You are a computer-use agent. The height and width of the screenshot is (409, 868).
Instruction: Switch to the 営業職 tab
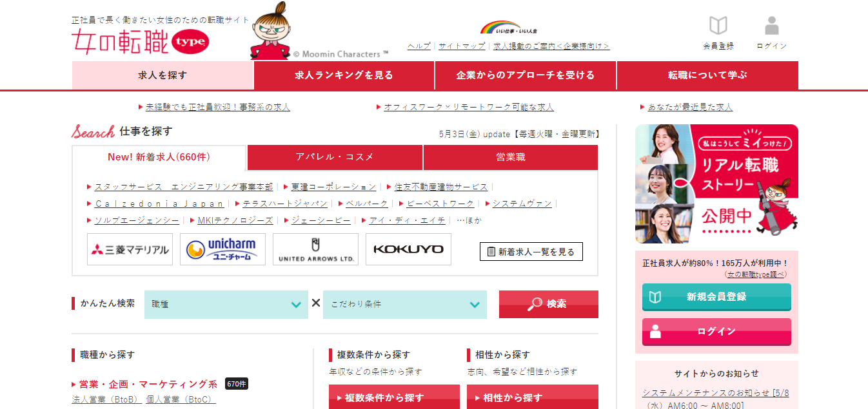pos(511,157)
